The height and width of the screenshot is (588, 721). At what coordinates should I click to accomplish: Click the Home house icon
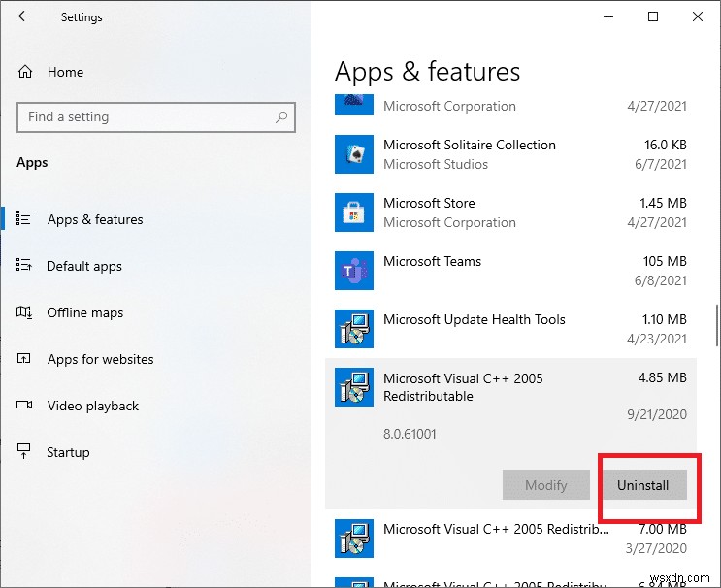point(25,72)
